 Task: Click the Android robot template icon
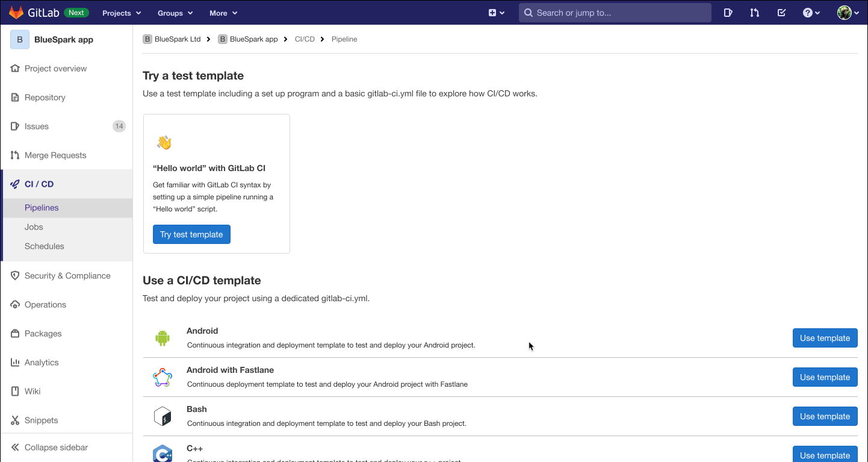point(162,337)
